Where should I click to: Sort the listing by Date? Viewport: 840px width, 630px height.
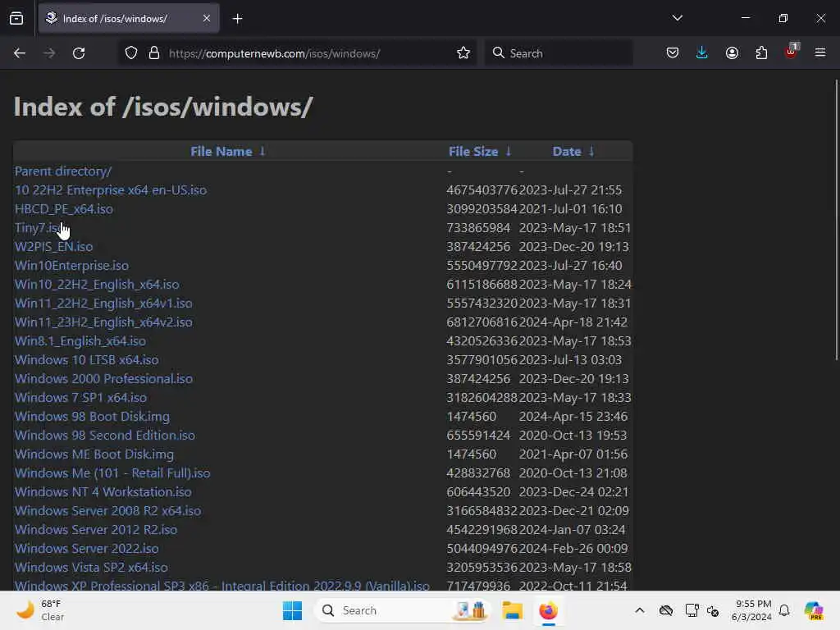[566, 152]
